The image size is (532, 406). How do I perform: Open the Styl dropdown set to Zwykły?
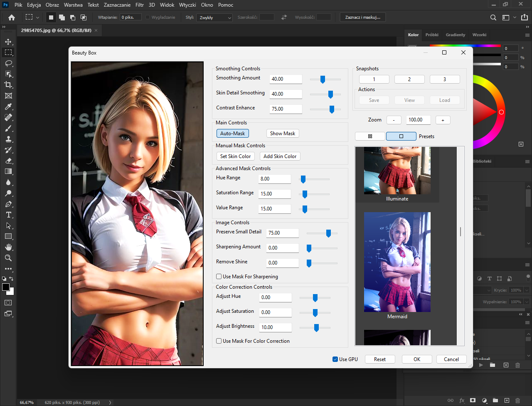(x=214, y=17)
